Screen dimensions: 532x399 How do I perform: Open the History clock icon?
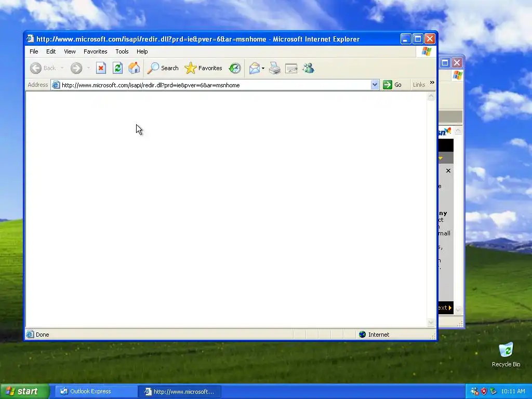pos(235,68)
